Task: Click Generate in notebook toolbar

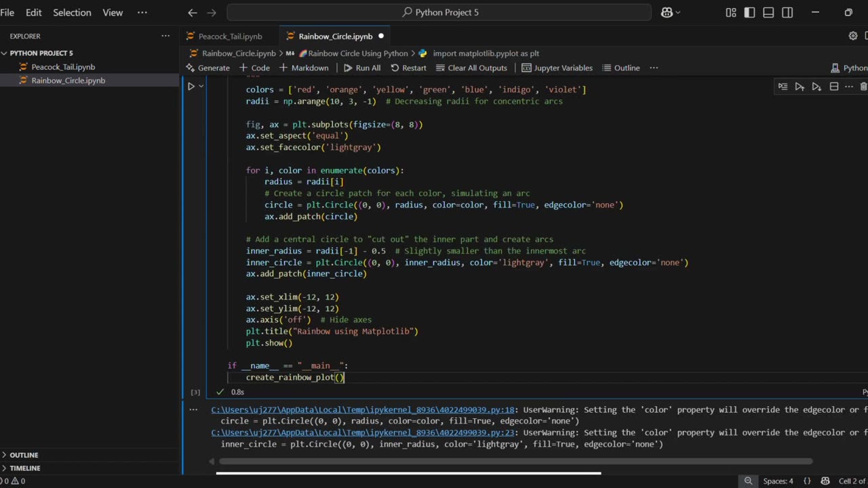Action: point(208,68)
